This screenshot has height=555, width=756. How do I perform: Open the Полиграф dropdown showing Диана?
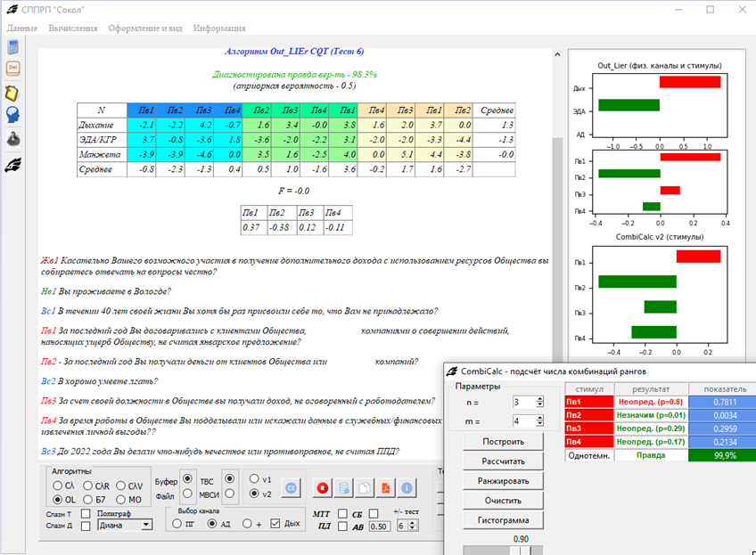click(124, 526)
